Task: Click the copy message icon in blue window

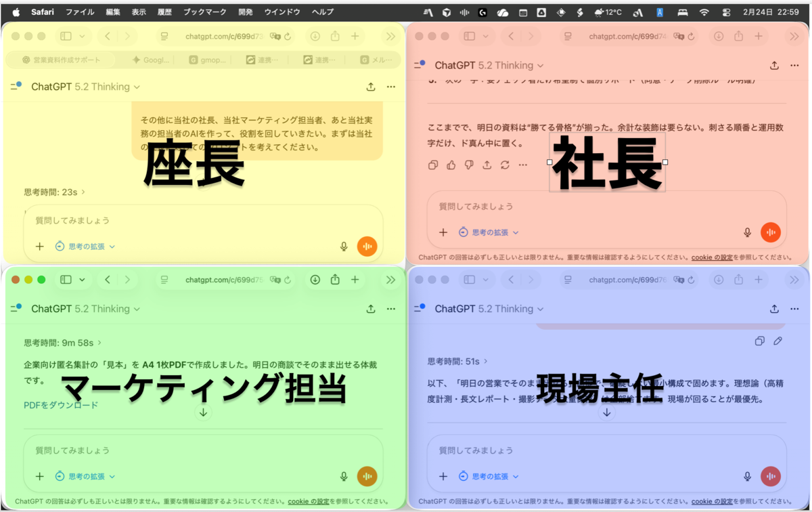Action: (760, 341)
